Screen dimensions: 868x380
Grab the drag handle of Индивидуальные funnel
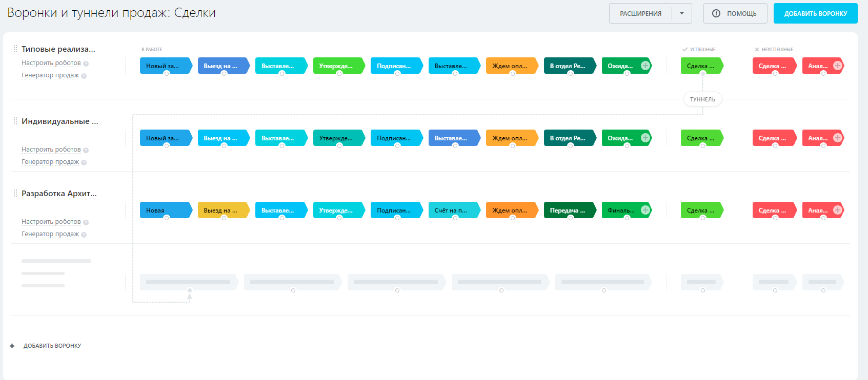click(15, 121)
